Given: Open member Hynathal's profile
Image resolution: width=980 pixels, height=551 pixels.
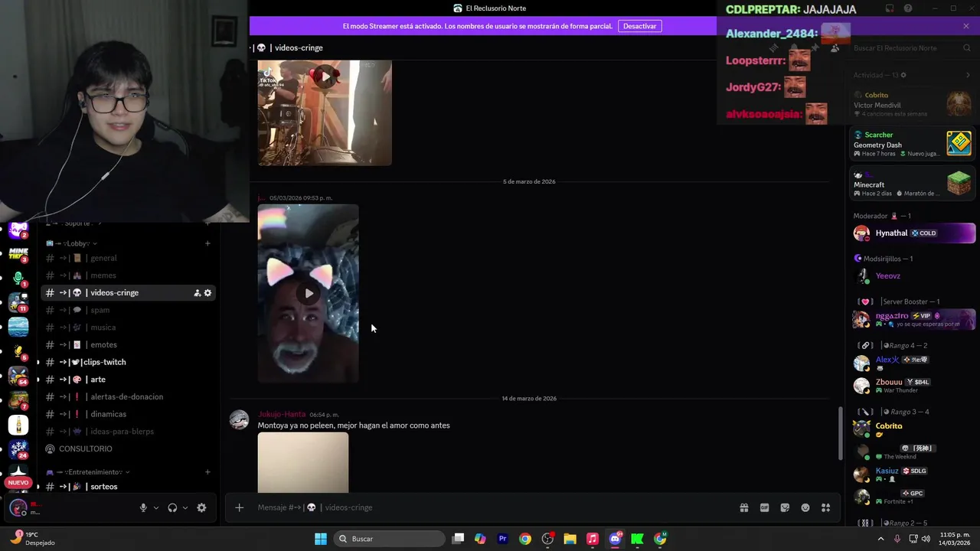Looking at the screenshot, I should (913, 233).
